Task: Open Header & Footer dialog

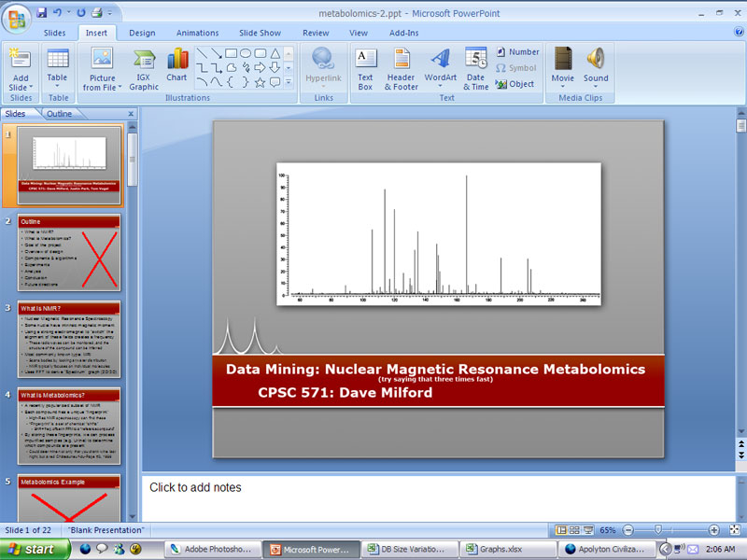Action: coord(402,68)
